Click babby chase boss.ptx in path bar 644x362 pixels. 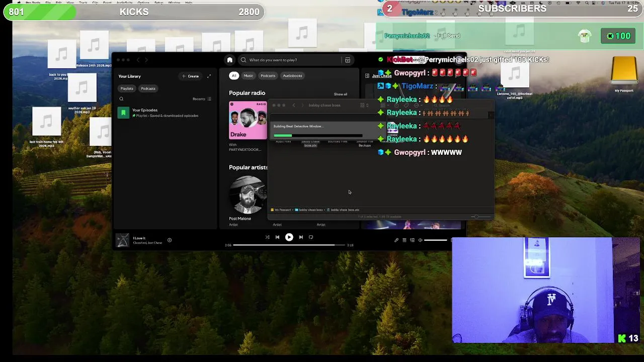point(343,210)
